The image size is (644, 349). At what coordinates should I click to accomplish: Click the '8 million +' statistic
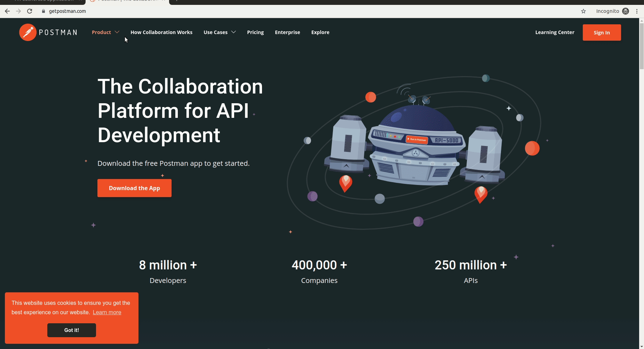click(168, 265)
